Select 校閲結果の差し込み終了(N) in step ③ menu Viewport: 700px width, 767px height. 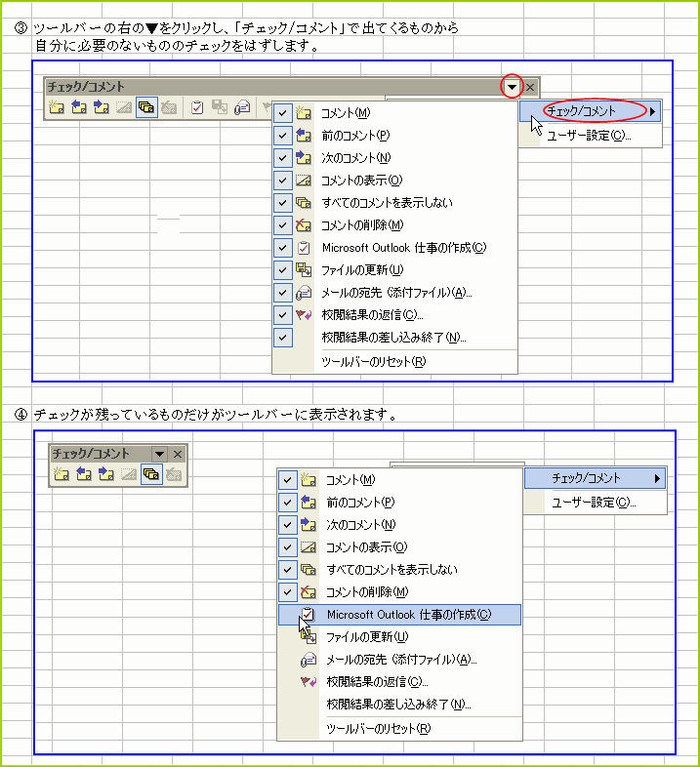tap(395, 338)
